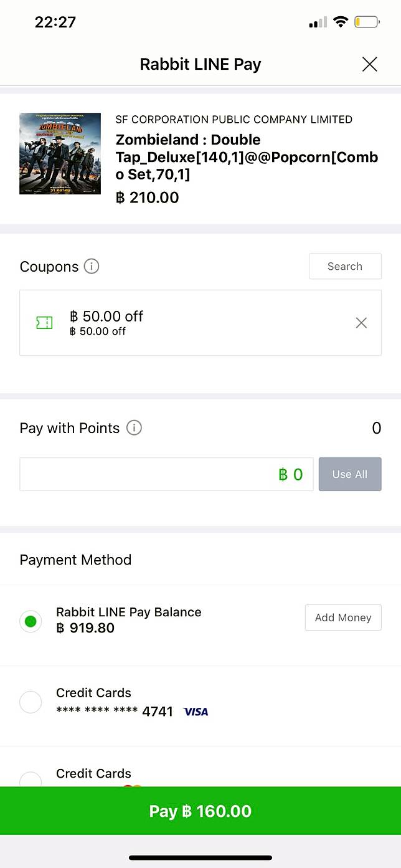401x868 pixels.
Task: Tap the Add Money button
Action: [342, 618]
